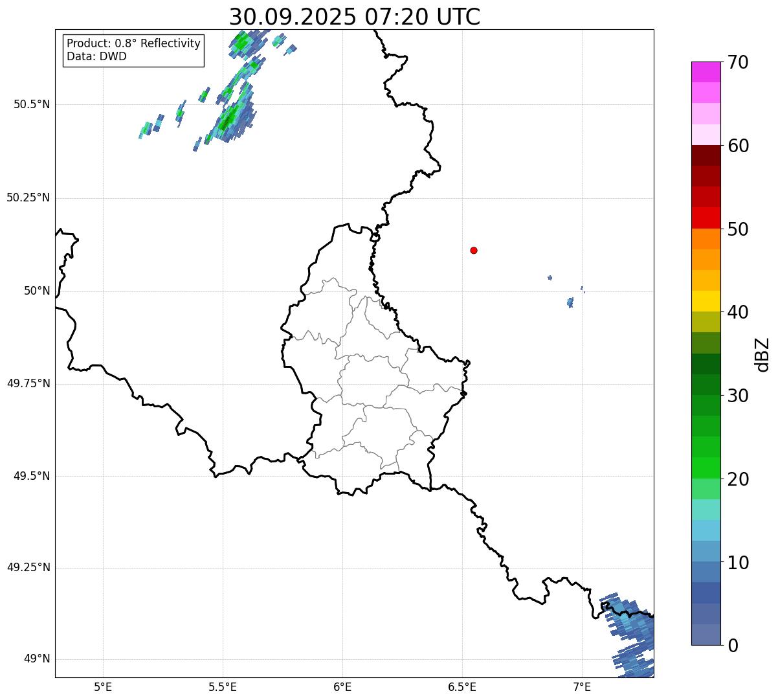Click the orange swatch below 50
Image resolution: width=778 pixels, height=700 pixels.
click(x=706, y=239)
